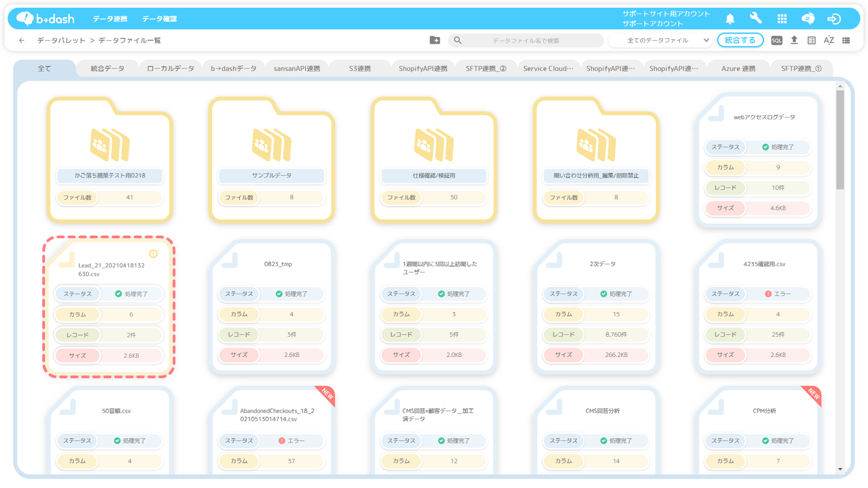Open the データ確認 menu

[159, 19]
